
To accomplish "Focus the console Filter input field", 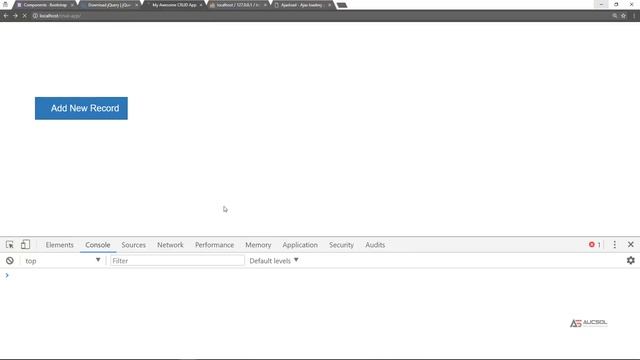I will click(177, 260).
